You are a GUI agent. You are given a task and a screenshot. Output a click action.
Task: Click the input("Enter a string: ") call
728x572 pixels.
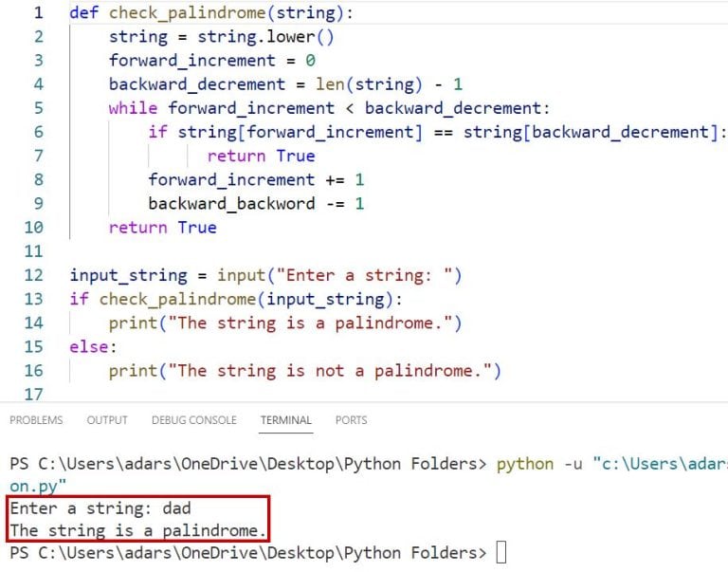(x=339, y=275)
